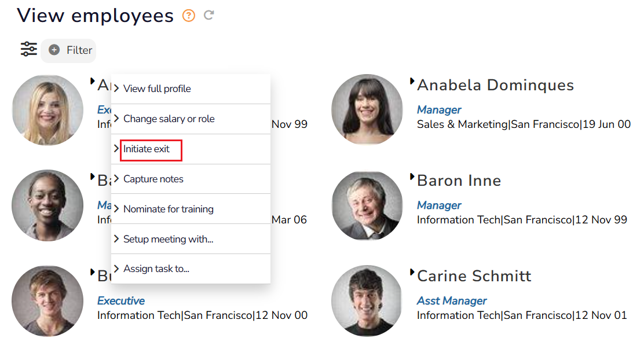Click the blonde woman's photo at top left
This screenshot has height=349, width=644.
pos(47,110)
